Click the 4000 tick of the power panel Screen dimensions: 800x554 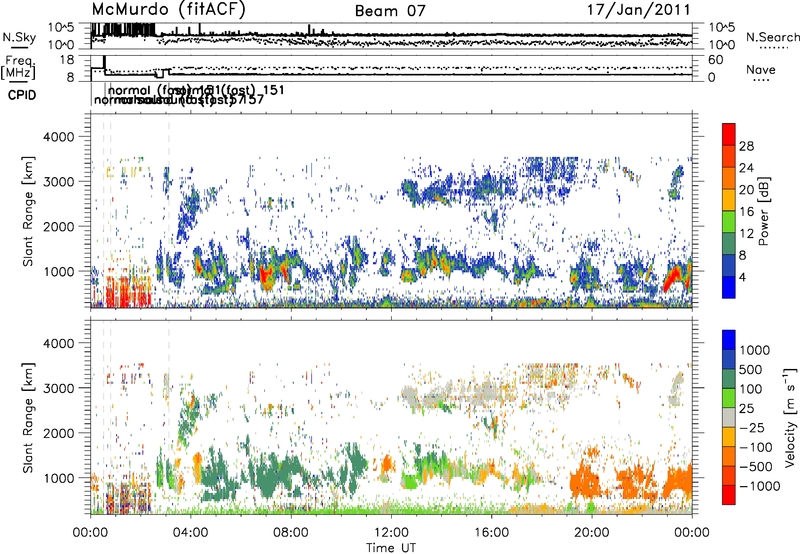point(61,137)
